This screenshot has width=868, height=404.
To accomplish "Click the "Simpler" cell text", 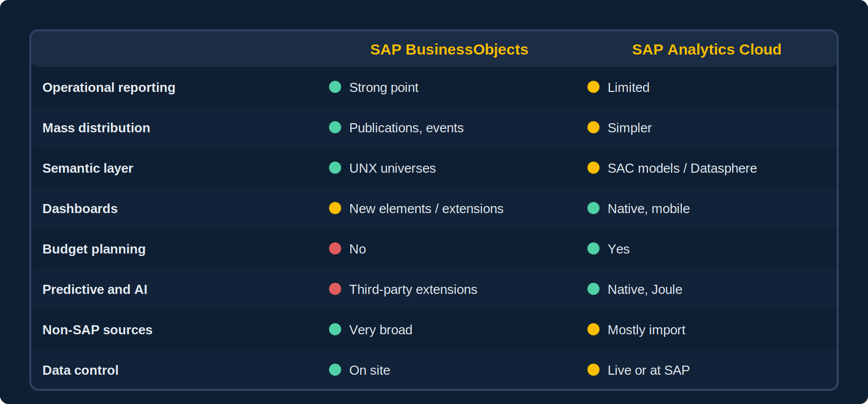I will click(x=629, y=128).
